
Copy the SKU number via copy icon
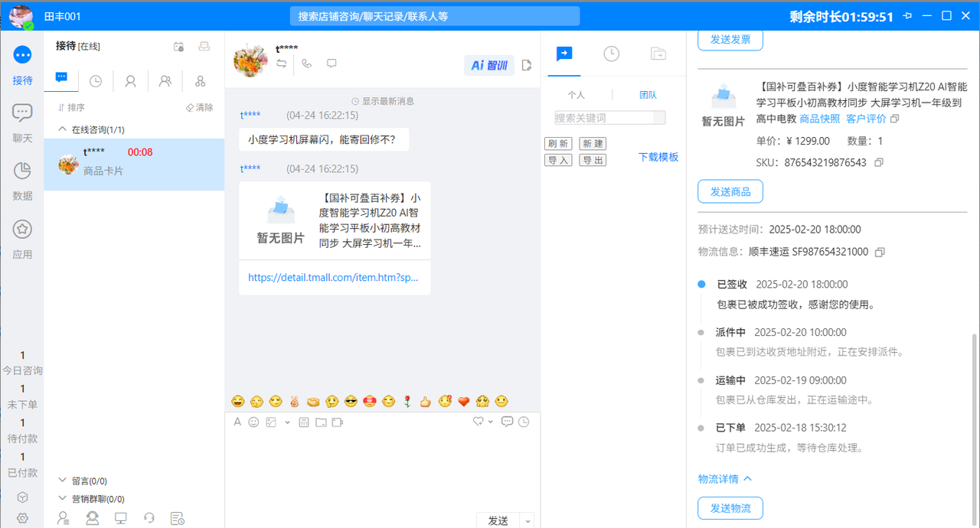point(879,162)
